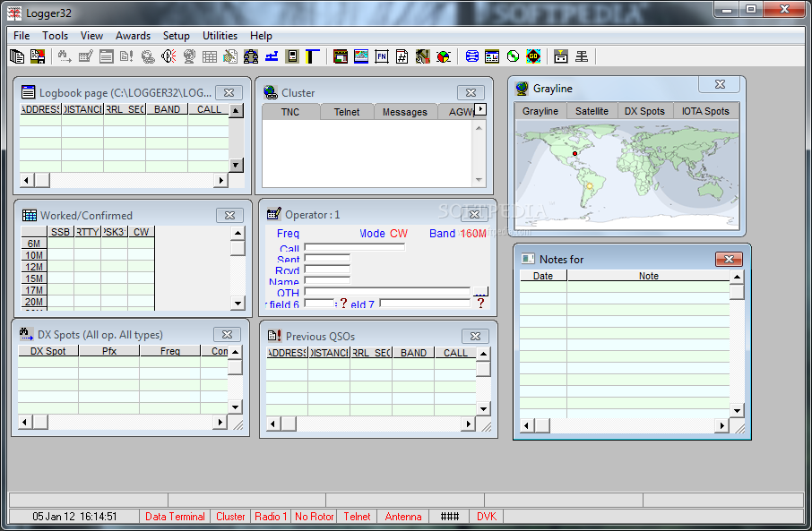The width and height of the screenshot is (812, 531).
Task: Click the networked people toolbar icon
Action: (x=251, y=56)
